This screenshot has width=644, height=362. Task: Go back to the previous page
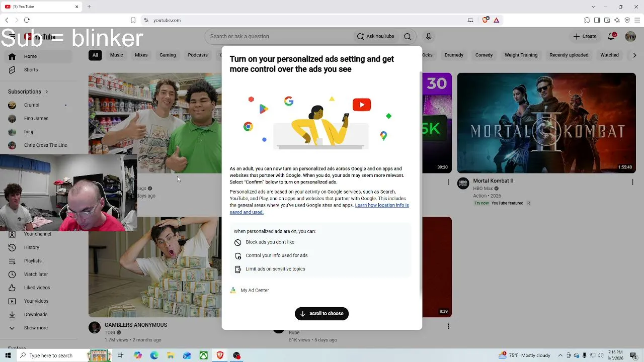tap(7, 20)
